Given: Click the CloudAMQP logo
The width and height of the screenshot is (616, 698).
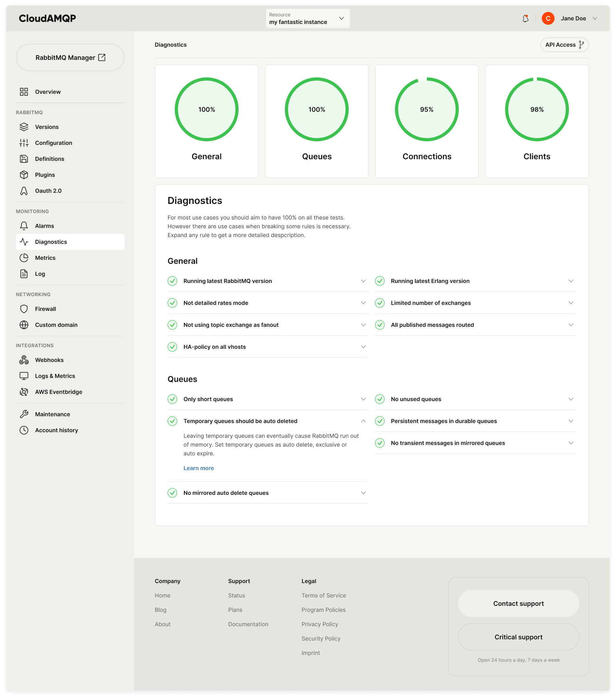Looking at the screenshot, I should (x=47, y=18).
